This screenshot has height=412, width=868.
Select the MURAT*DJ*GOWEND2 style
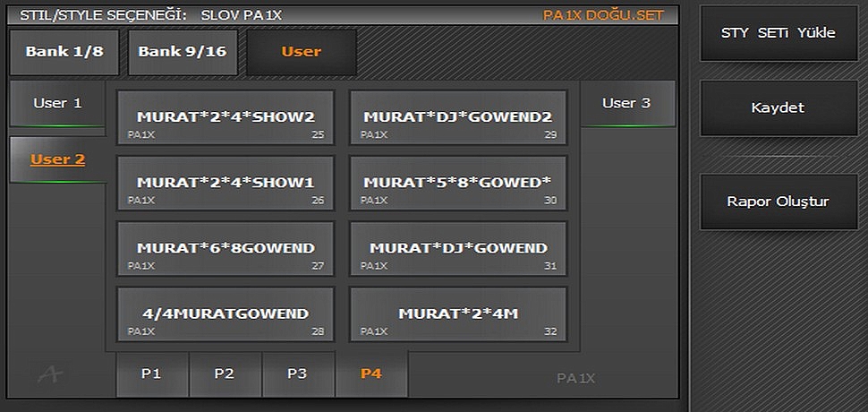coord(457,117)
